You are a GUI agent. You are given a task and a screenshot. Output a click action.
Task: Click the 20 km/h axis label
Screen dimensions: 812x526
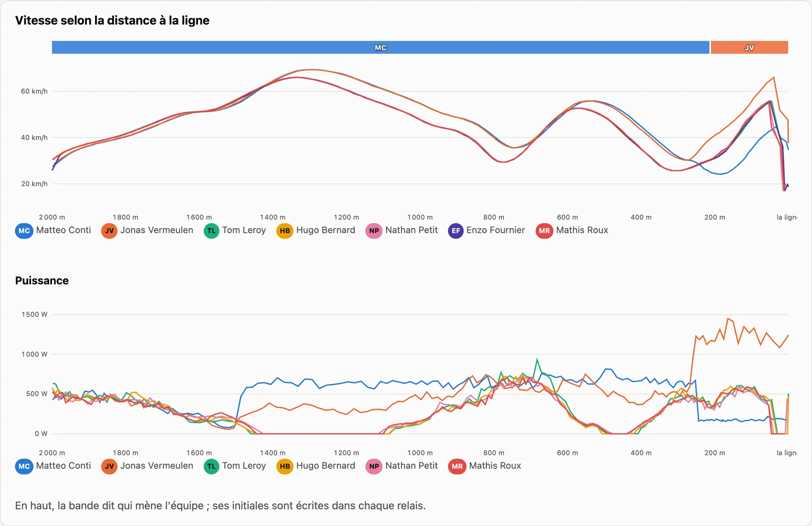(34, 184)
